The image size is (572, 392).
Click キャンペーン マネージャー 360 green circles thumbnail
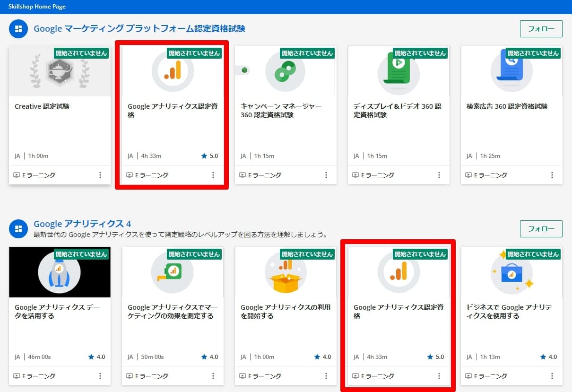click(x=286, y=71)
